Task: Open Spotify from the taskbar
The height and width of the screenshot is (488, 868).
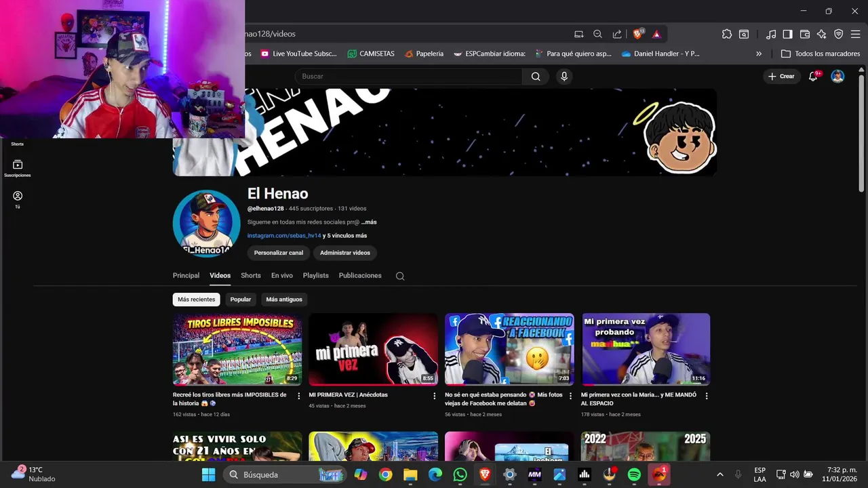Action: click(x=634, y=474)
